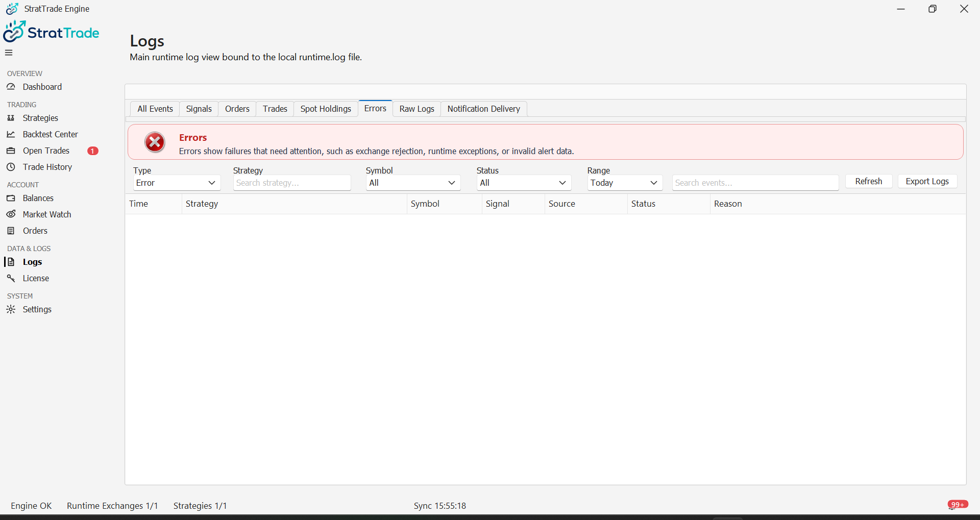
Task: Switch to the All Events tab
Action: pyautogui.click(x=155, y=109)
